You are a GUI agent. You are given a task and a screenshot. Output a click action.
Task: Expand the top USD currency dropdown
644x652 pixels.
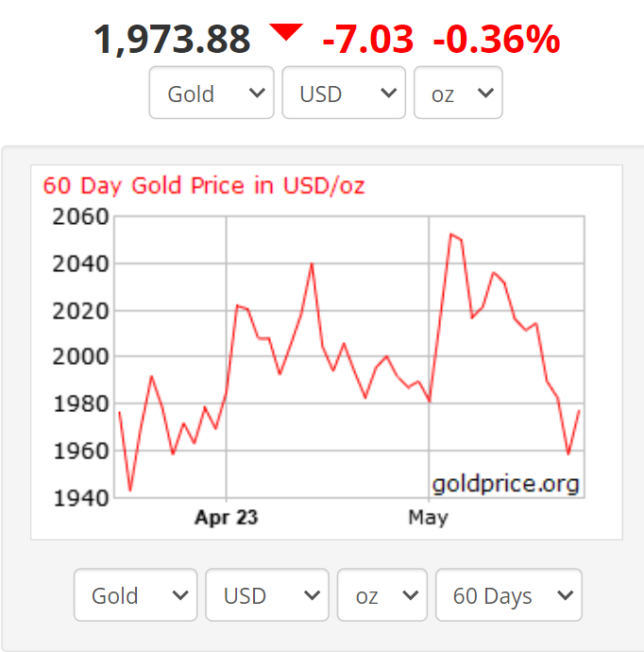point(344,93)
